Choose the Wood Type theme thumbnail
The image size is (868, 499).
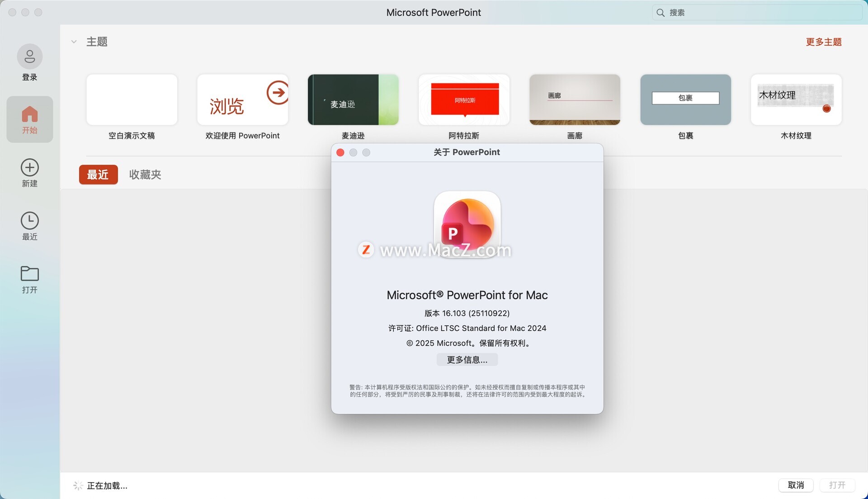(x=796, y=100)
